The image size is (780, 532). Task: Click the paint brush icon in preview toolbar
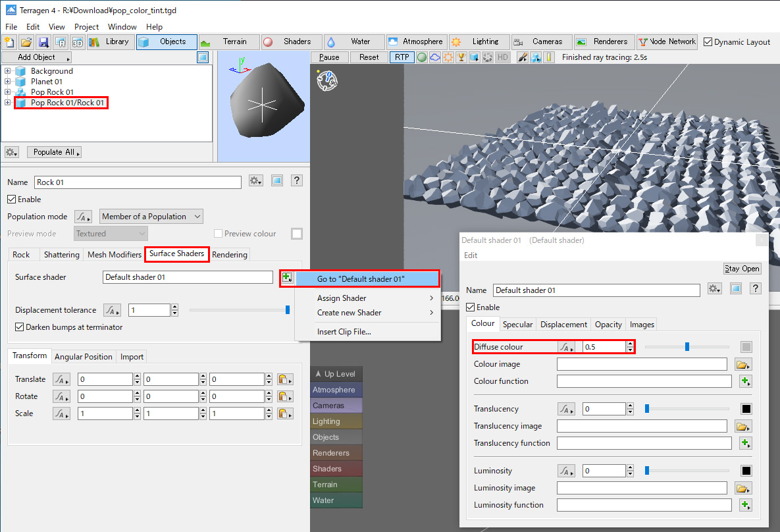[x=523, y=57]
